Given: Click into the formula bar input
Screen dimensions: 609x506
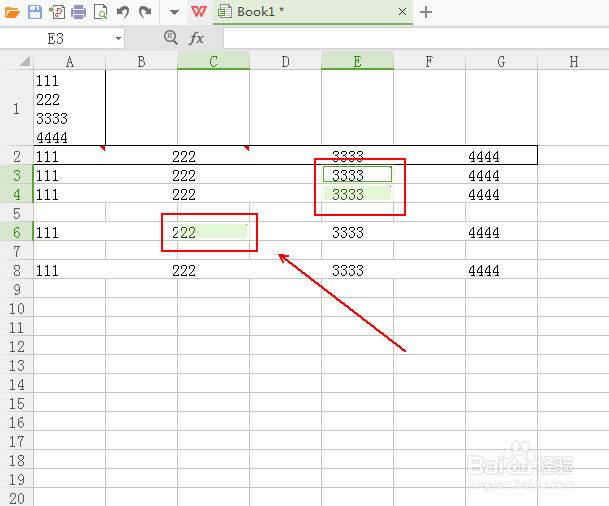Looking at the screenshot, I should pyautogui.click(x=416, y=38).
